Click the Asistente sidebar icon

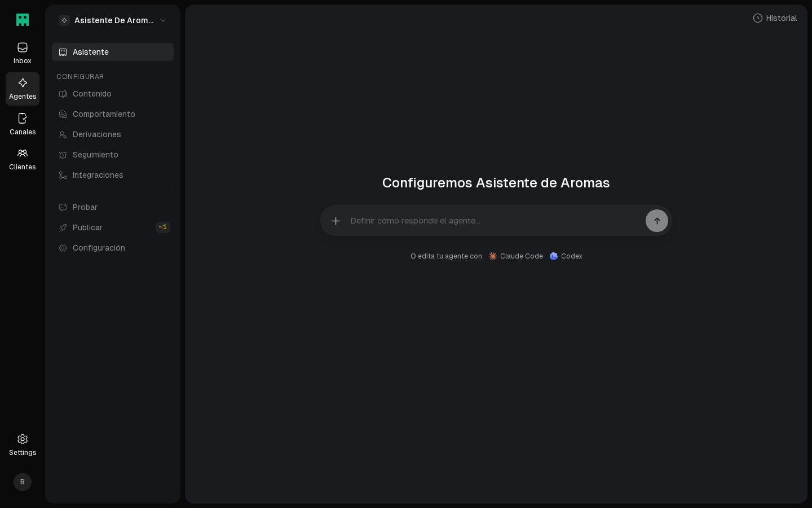click(63, 52)
